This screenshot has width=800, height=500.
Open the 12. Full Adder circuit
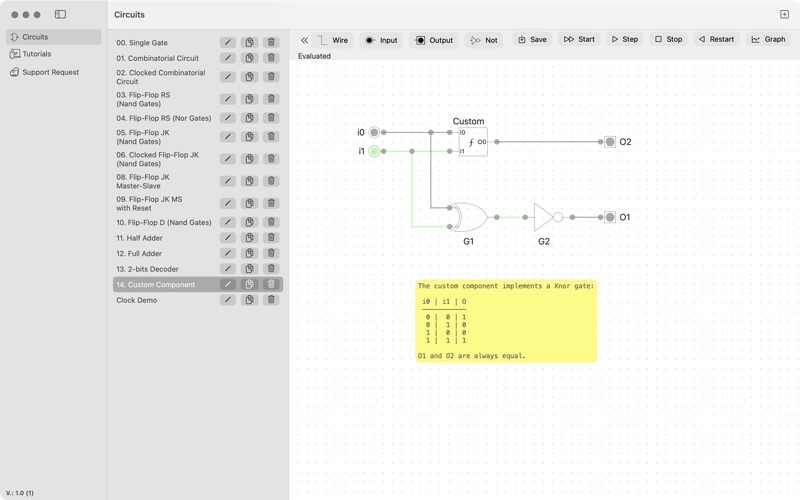tap(139, 253)
